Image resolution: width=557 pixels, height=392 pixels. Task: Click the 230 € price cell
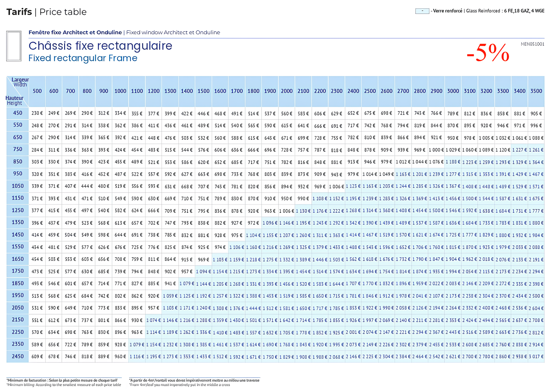point(37,113)
